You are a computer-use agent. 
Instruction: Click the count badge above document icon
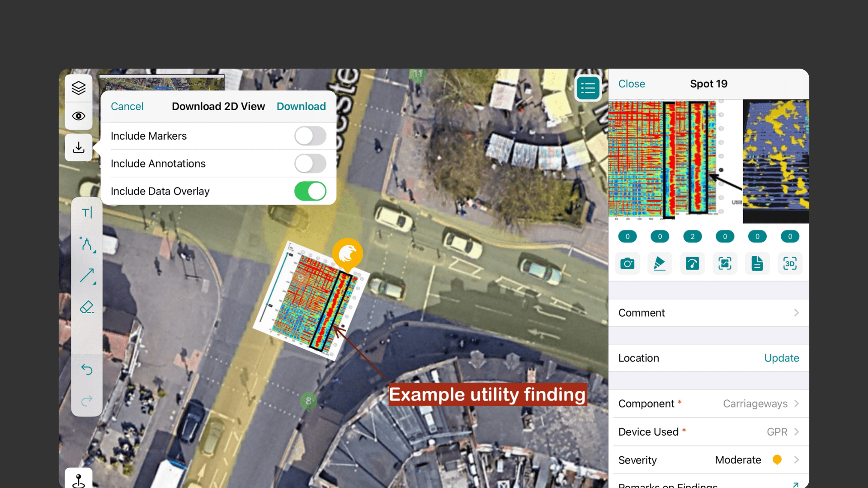coord(758,236)
